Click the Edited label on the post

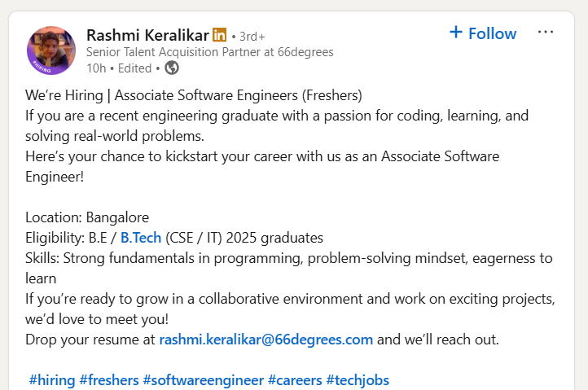click(x=134, y=68)
